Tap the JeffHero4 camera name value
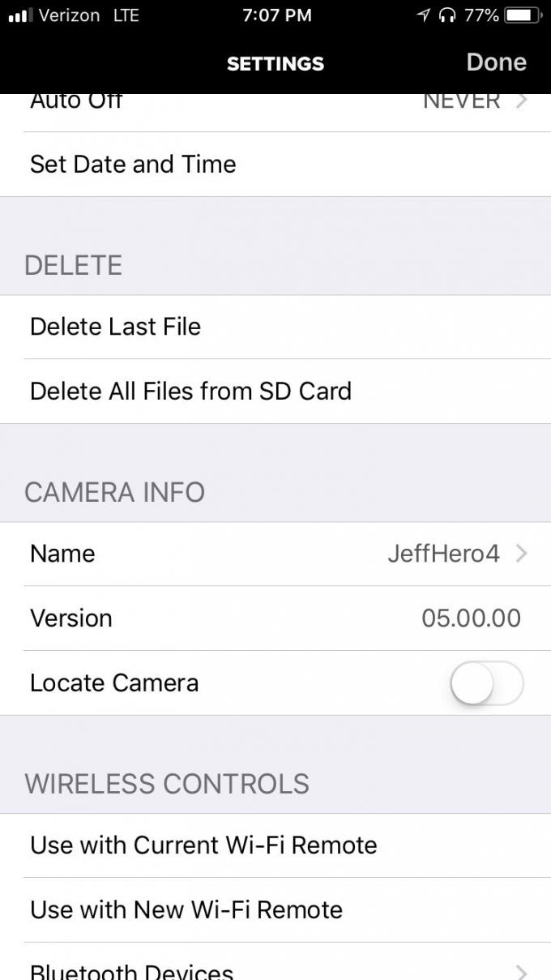Screen dimensions: 551x980 click(443, 554)
